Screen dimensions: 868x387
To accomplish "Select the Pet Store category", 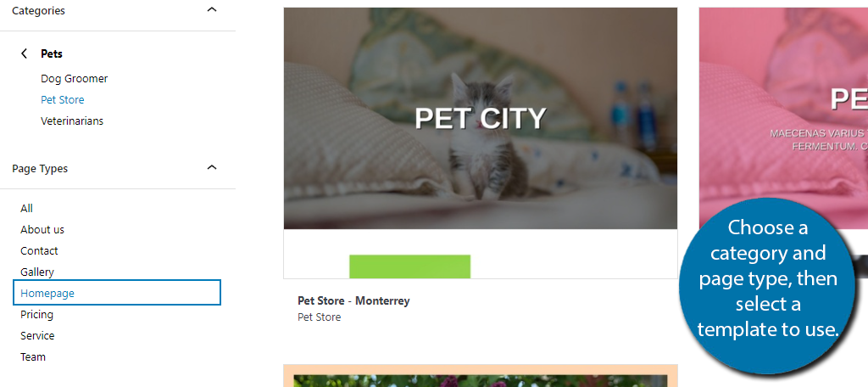I will click(x=63, y=100).
